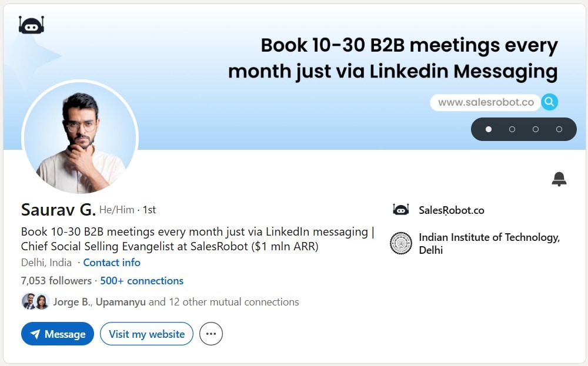Select the last banner carousel dot

558,129
